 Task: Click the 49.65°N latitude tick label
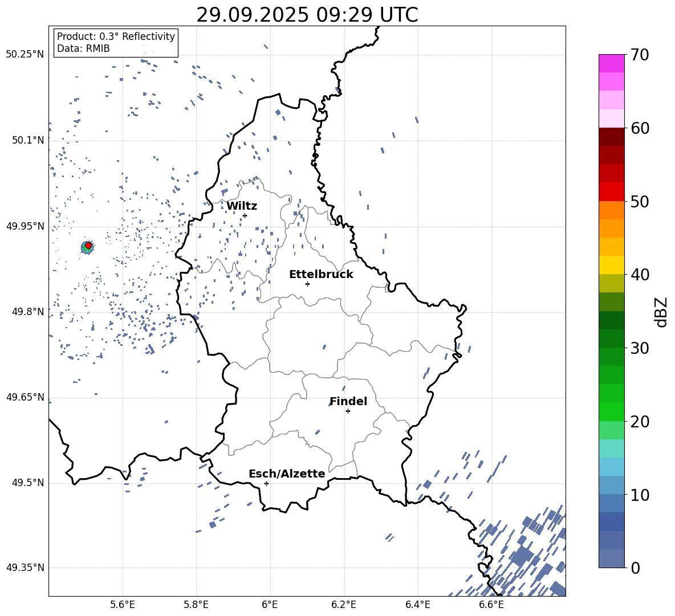(x=25, y=397)
